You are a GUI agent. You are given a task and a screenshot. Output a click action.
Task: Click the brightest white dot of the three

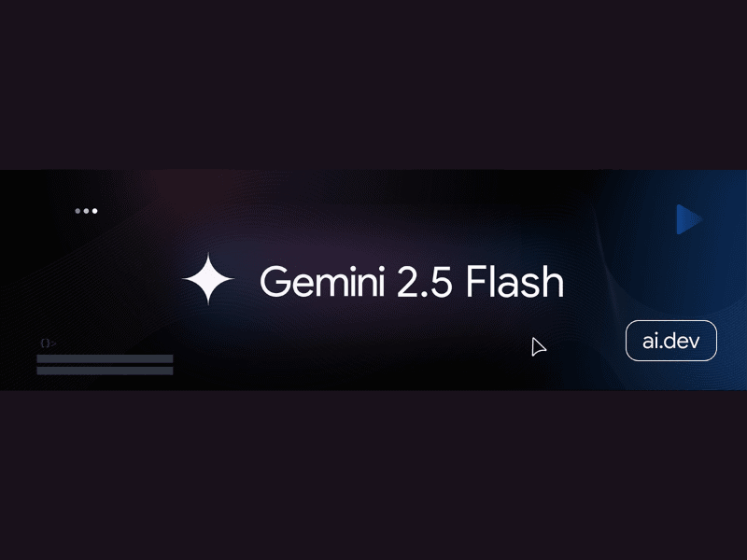pyautogui.click(x=95, y=211)
